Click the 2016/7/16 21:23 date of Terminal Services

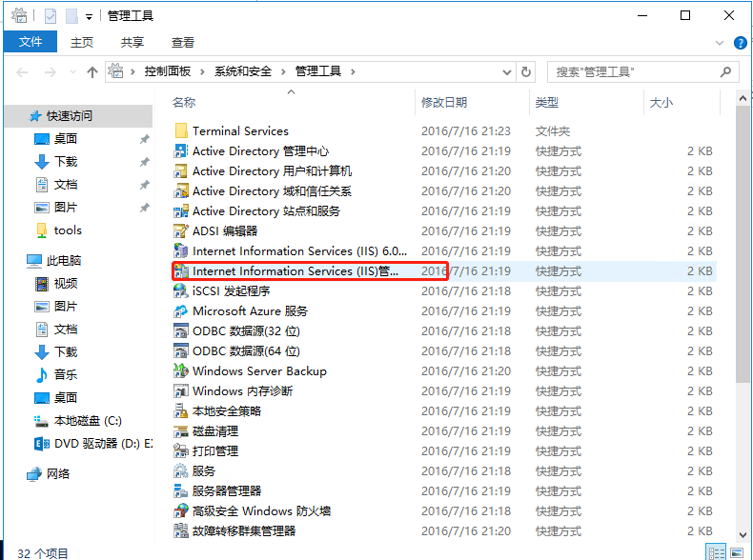tap(466, 131)
